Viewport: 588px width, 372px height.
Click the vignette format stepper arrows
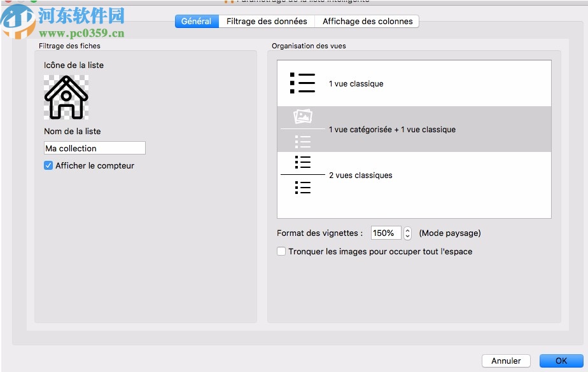tap(408, 233)
